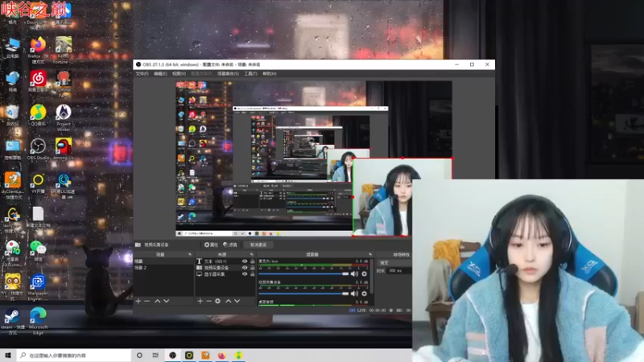
Task: Move scene up with up arrow
Action: tap(157, 301)
